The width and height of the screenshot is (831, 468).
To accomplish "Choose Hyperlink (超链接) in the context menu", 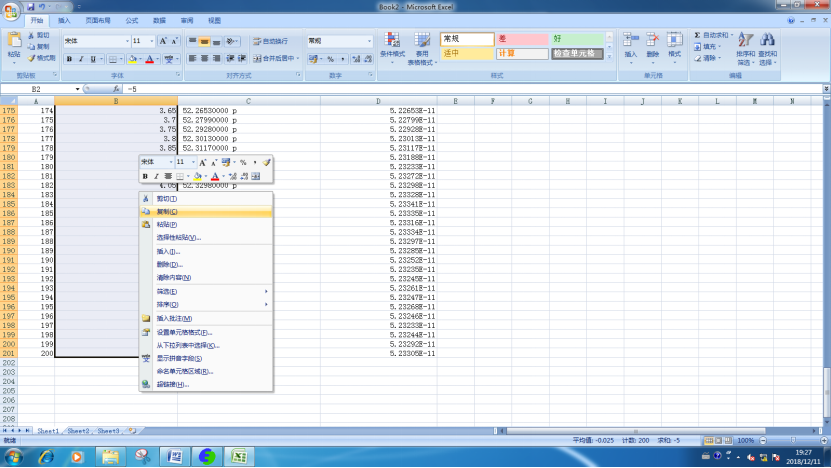I will [206, 384].
